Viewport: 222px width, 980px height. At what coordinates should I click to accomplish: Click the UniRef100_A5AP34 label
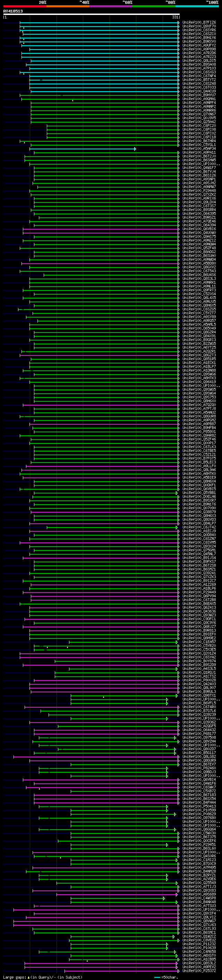[199, 149]
